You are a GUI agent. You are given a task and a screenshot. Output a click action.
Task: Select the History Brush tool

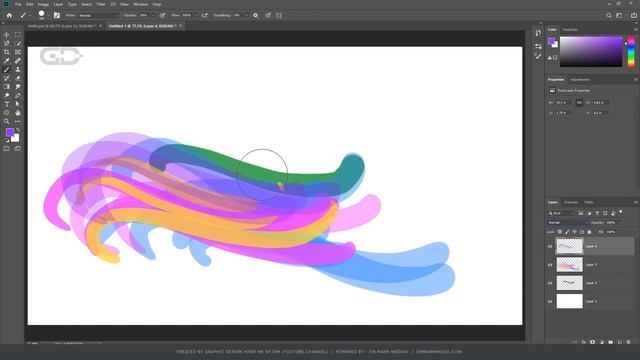point(7,78)
